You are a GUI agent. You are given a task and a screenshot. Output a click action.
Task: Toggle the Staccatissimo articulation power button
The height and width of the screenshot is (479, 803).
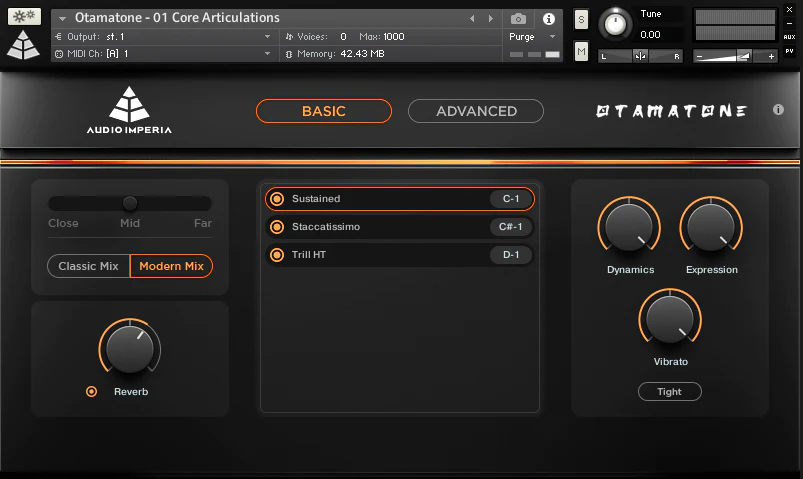click(x=277, y=226)
